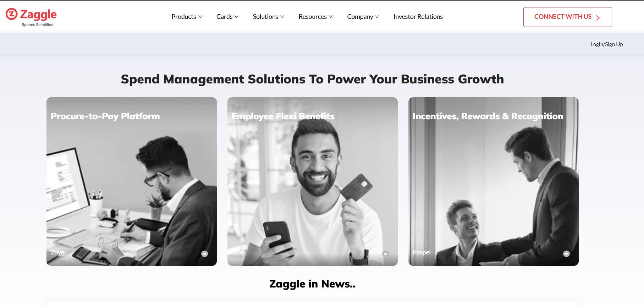644x307 pixels.
Task: Click the Zoyer label on first card
Action: 59,252
